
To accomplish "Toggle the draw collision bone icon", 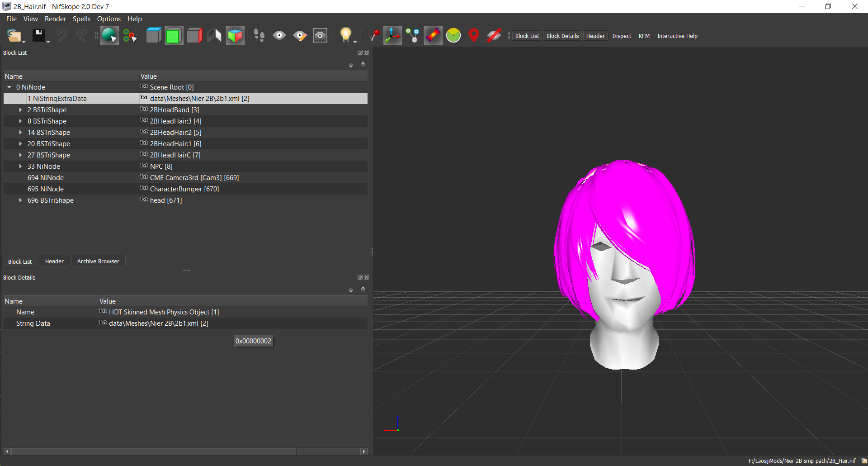I will coord(433,35).
